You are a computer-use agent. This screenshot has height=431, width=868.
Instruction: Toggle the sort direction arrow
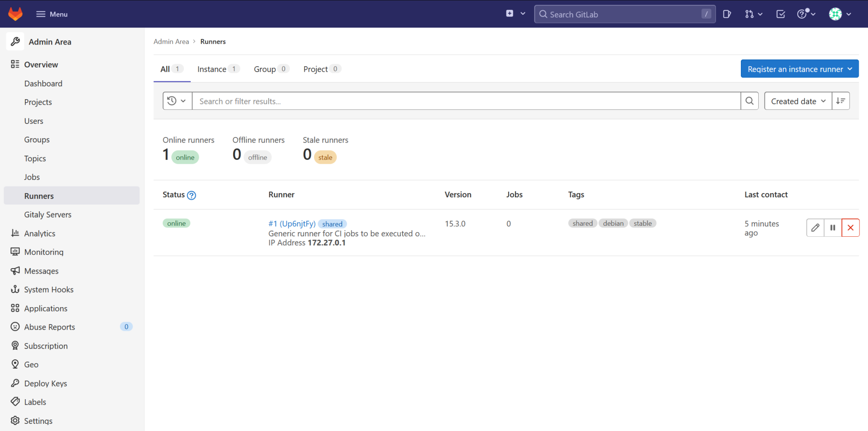pos(841,101)
